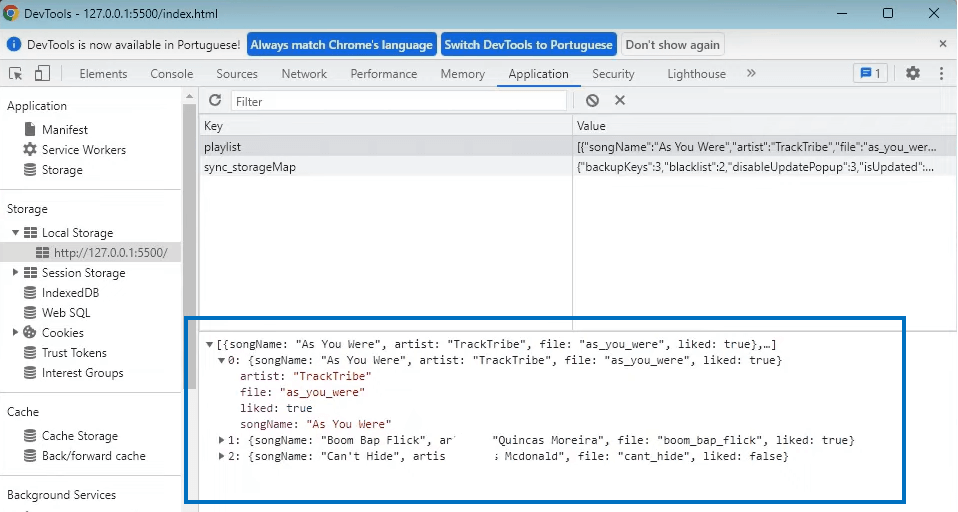Open the DevTools three-dot menu
Screen dimensions: 958x512
click(x=941, y=73)
